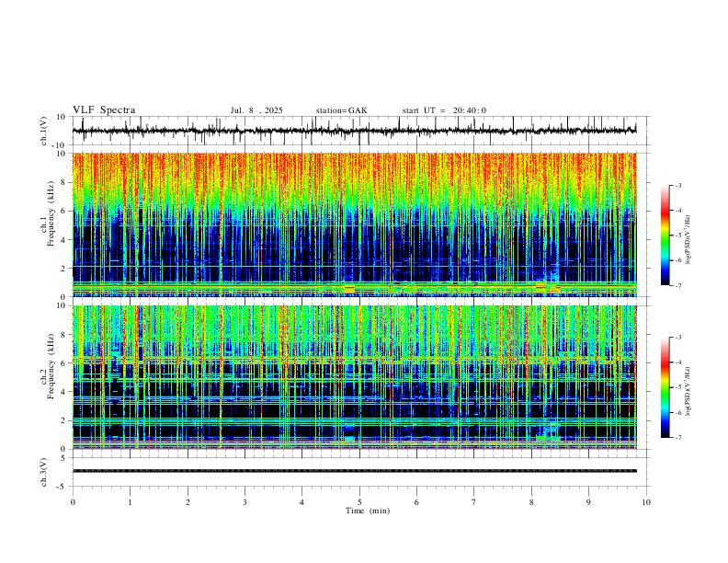Click the time-axis tick label "8"
728x563 pixels.
click(x=531, y=502)
